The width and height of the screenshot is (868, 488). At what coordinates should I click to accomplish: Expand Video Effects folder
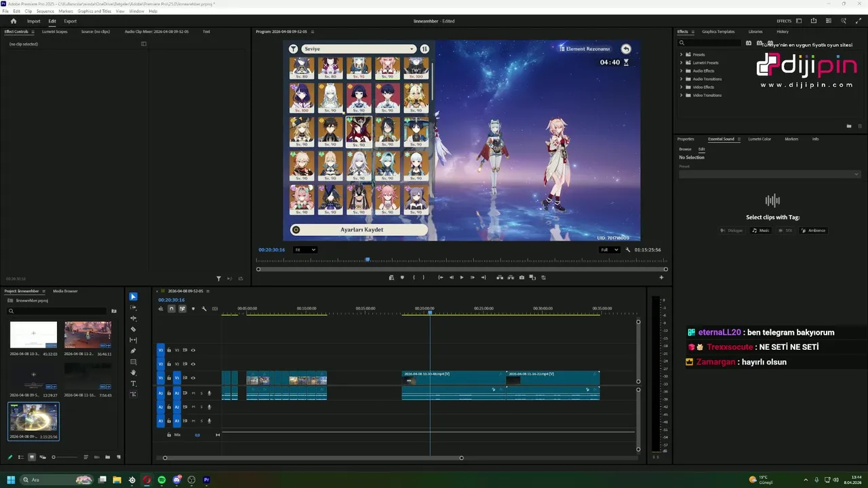pyautogui.click(x=681, y=87)
